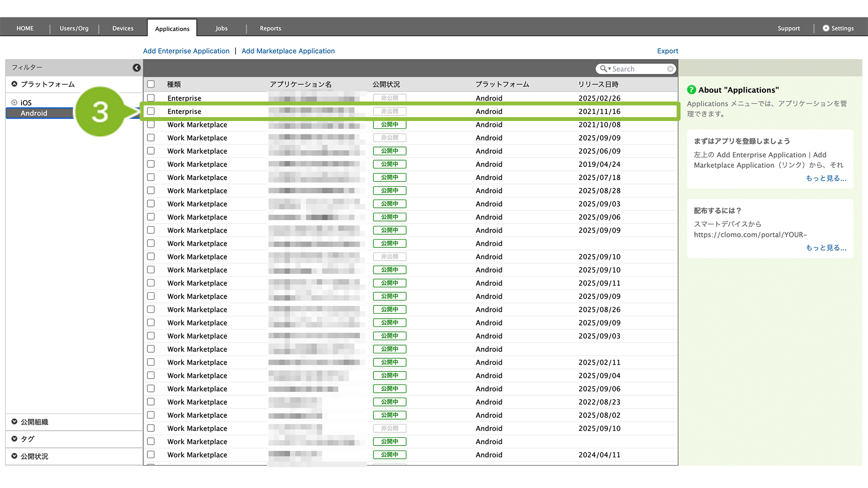868x488 pixels.
Task: Open the Devices tab
Action: click(123, 28)
